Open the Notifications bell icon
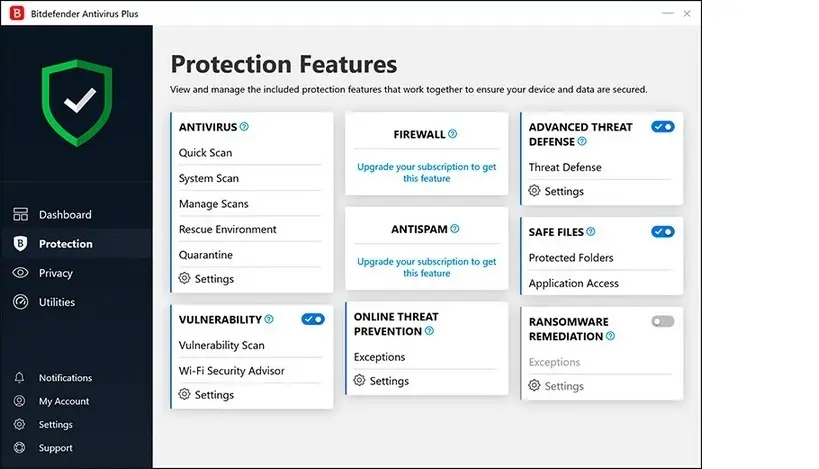819x469 pixels. click(x=19, y=378)
